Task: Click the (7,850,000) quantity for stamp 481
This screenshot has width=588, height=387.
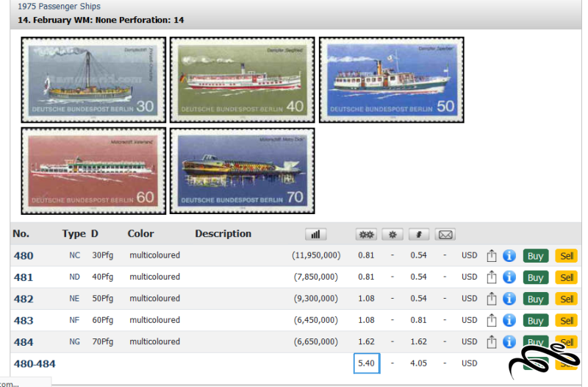Action: (316, 277)
